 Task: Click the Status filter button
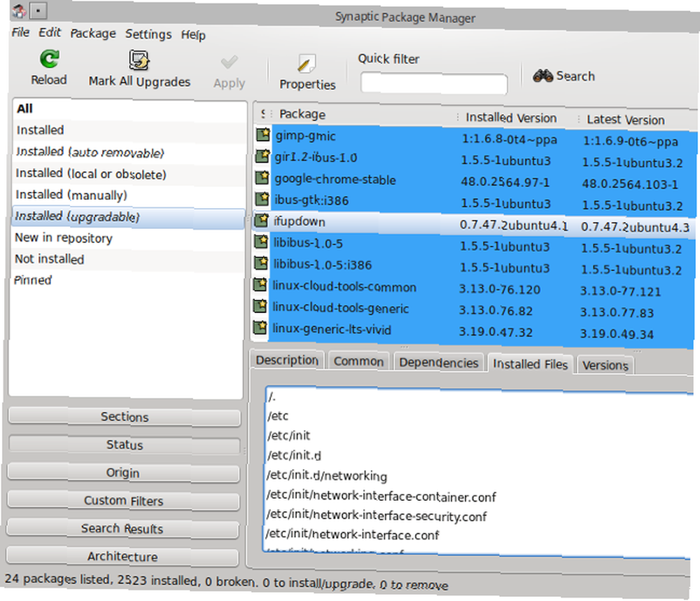[x=125, y=445]
